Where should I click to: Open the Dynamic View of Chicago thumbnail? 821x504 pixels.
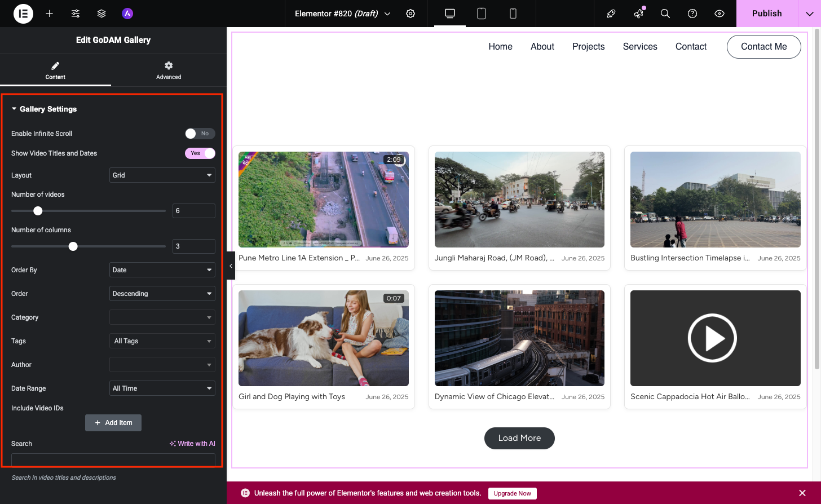(x=519, y=338)
